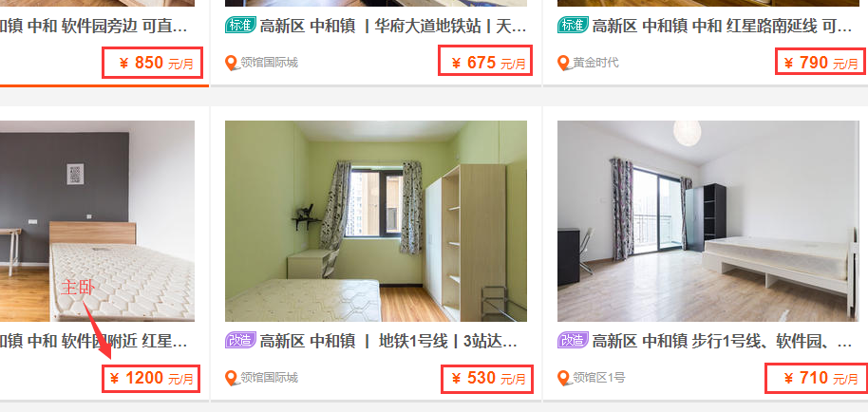868x412 pixels.
Task: Open the gray wall bedroom photo
Action: [97, 221]
